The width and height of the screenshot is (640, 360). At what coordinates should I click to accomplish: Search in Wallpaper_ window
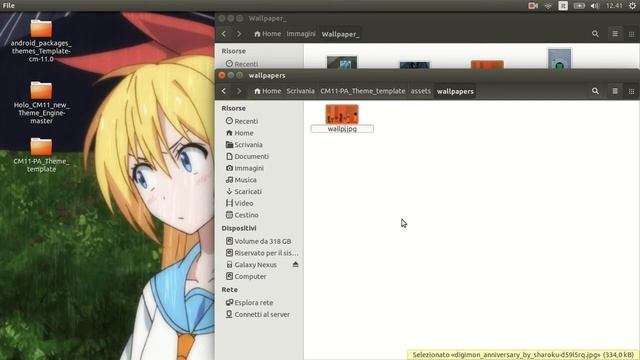click(x=595, y=34)
